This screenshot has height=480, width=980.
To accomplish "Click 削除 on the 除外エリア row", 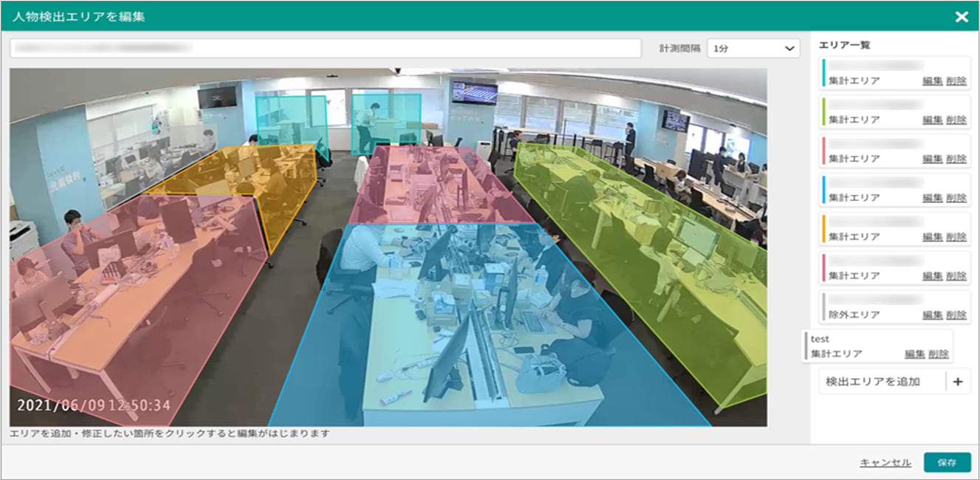I will [956, 315].
